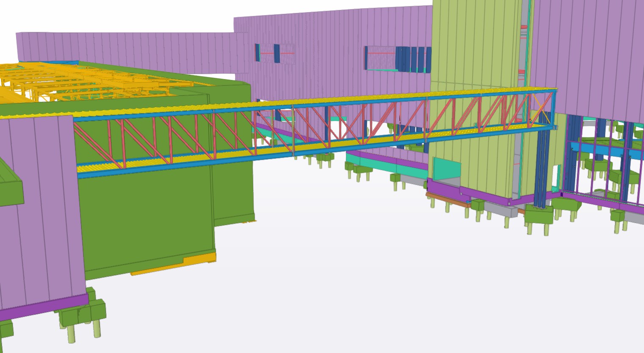The height and width of the screenshot is (353, 644).
Task: Click the dark blue window louvers on the upper facade
Action: [413, 58]
